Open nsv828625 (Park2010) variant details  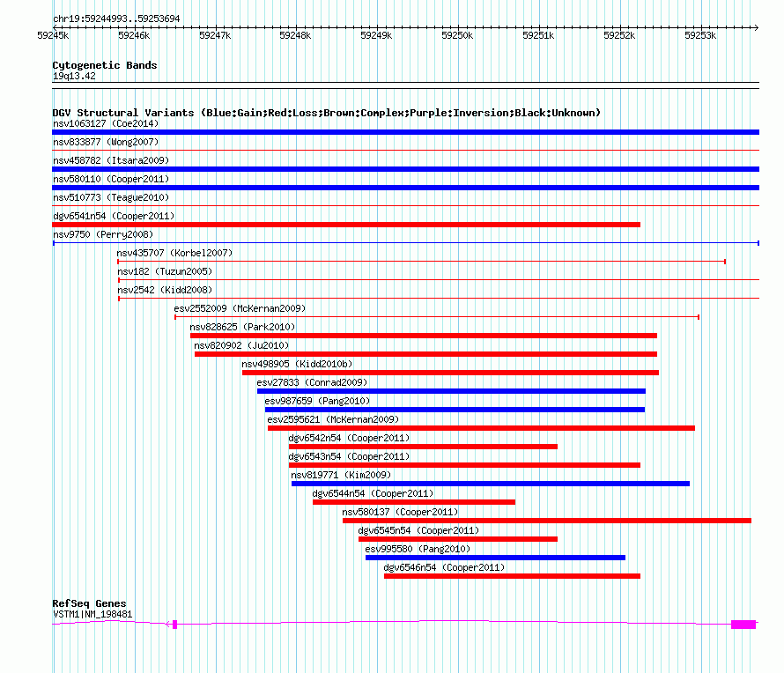click(242, 327)
